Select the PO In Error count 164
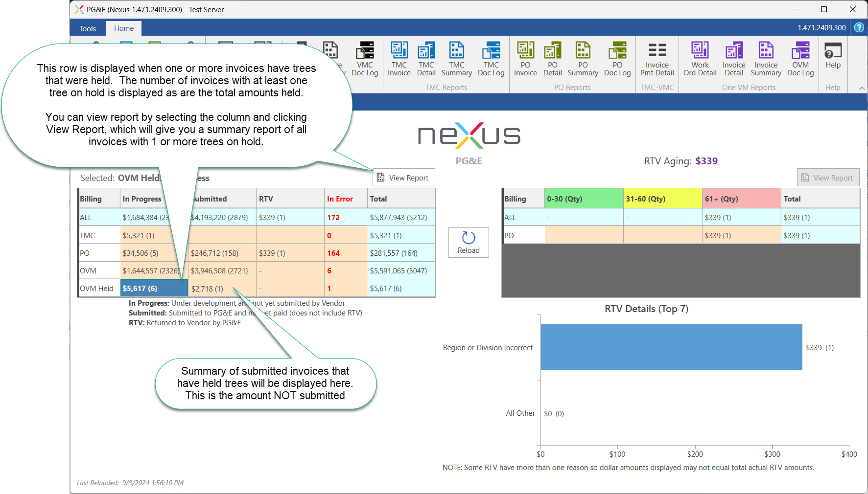This screenshot has height=494, width=868. coord(333,253)
